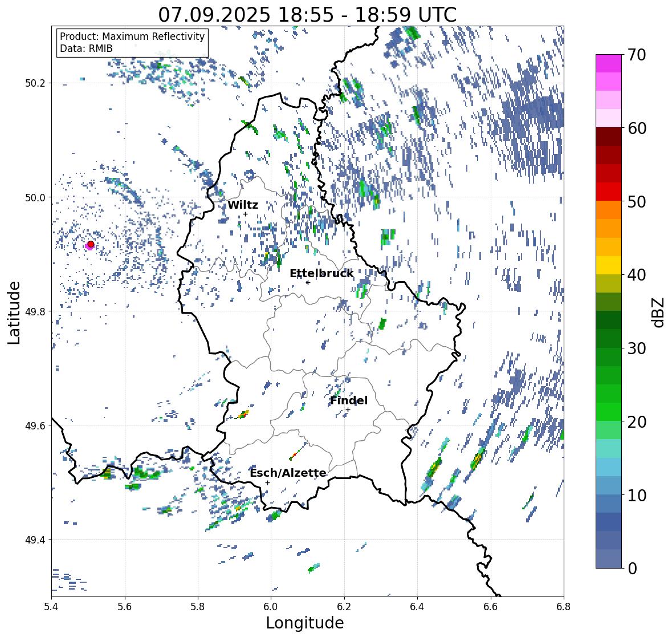The width and height of the screenshot is (672, 637).
Task: Click the yellow colorbar swatch above 40
Action: tap(609, 265)
